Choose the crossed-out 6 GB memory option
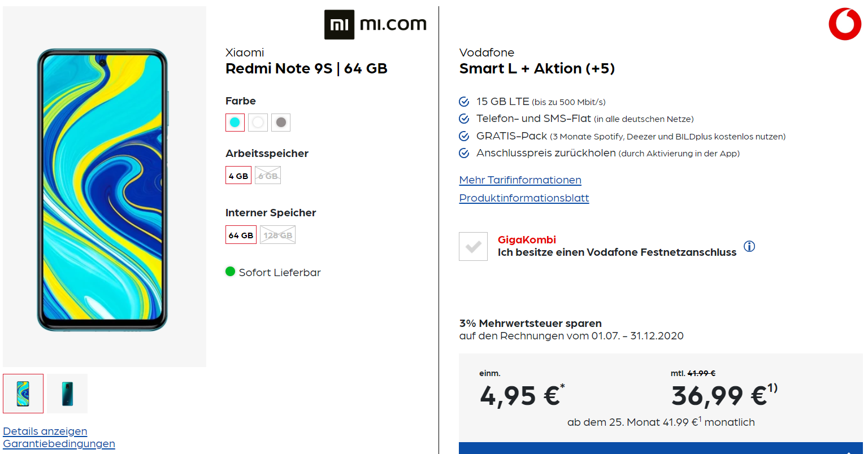868x454 pixels. pyautogui.click(x=268, y=176)
